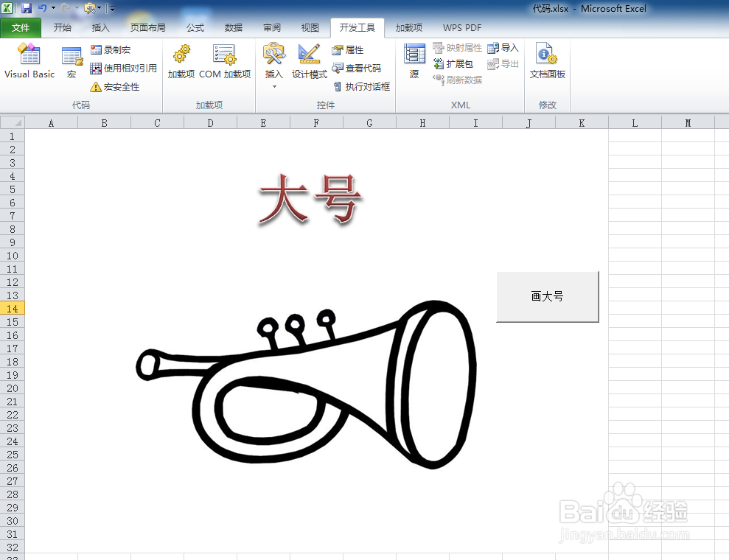The image size is (729, 560).
Task: Open the COM 加载项 dialog
Action: pos(226,63)
